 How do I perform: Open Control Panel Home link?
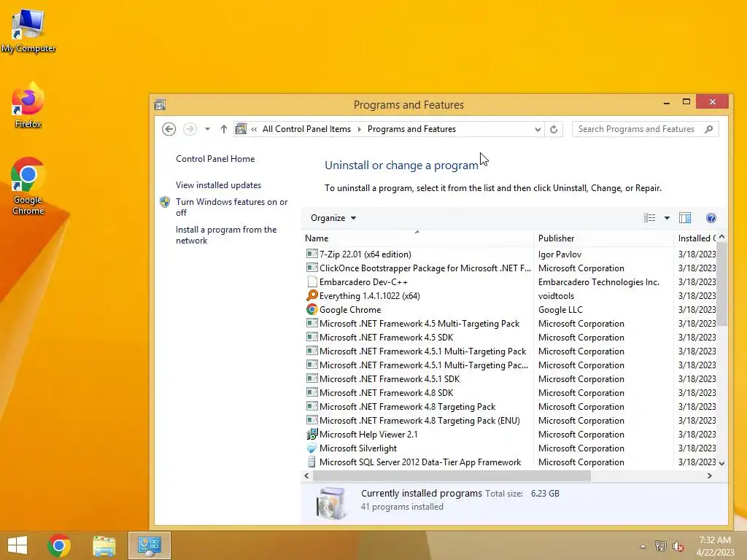click(x=215, y=158)
